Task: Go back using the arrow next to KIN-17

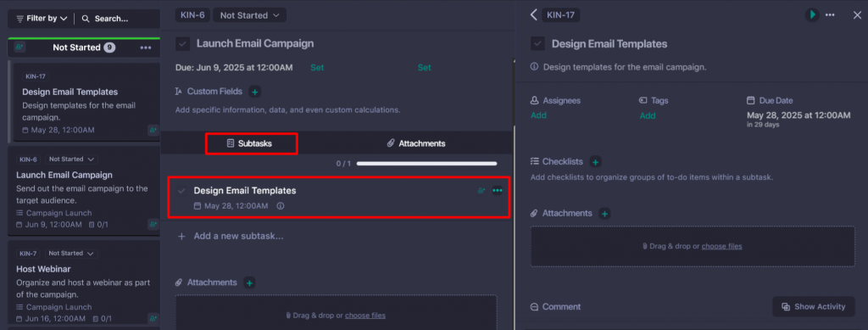Action: click(x=534, y=15)
